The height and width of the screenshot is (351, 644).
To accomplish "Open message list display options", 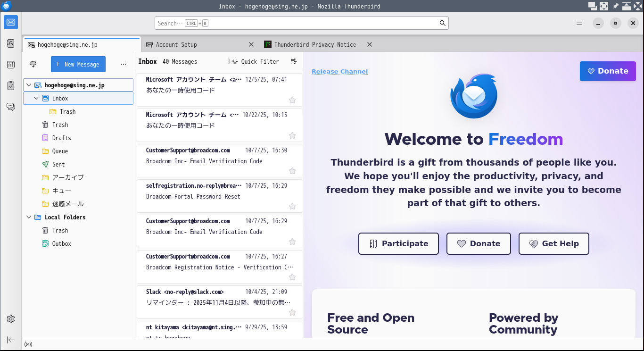I will (x=294, y=62).
